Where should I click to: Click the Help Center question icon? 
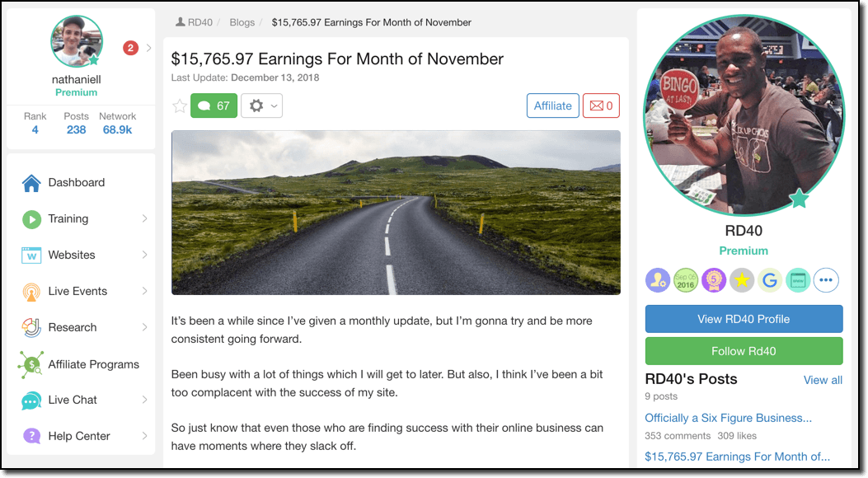pos(31,436)
